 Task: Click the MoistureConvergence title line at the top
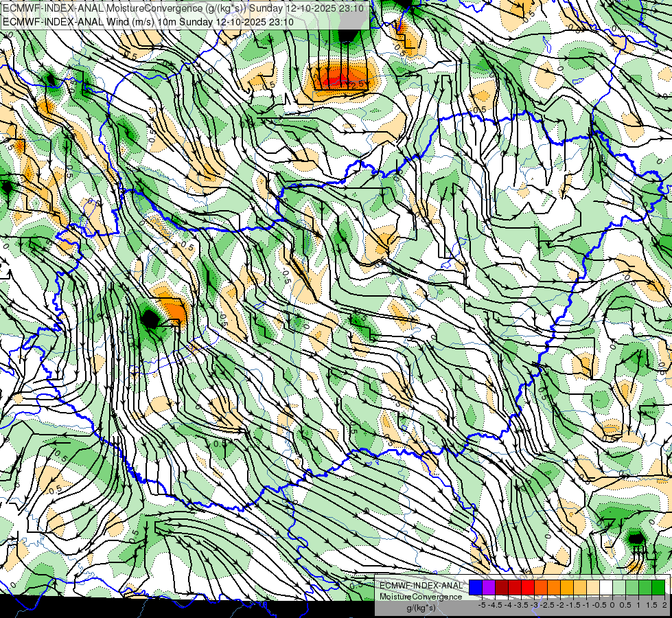pyautogui.click(x=183, y=8)
